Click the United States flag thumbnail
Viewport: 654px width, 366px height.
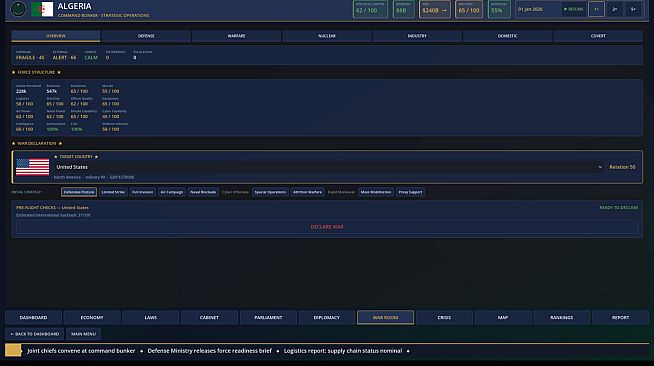tap(33, 167)
